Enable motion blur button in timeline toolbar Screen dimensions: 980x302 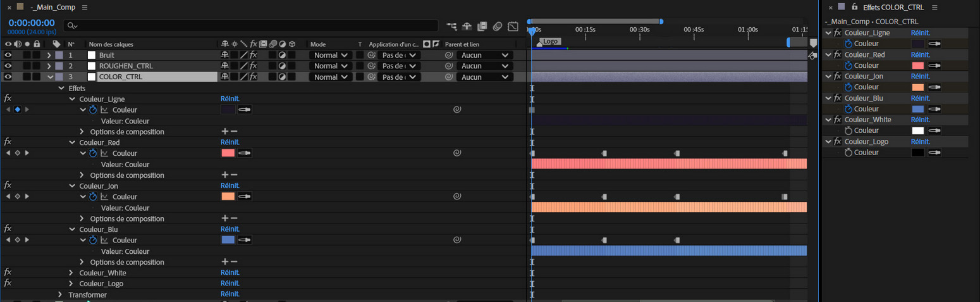pyautogui.click(x=498, y=27)
